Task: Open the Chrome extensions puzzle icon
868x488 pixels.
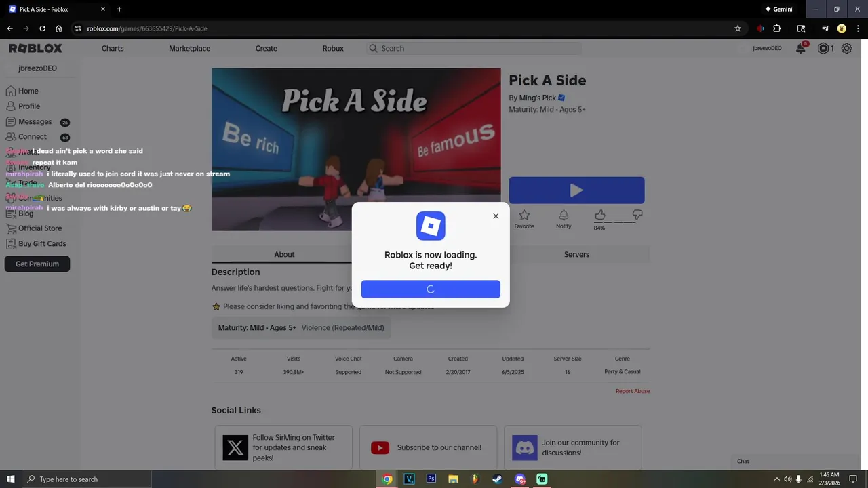Action: click(x=777, y=28)
